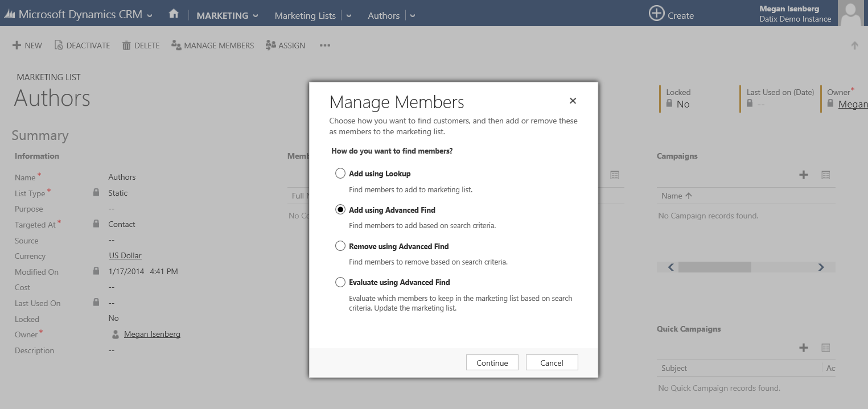Open the user profile avatar

tap(851, 13)
